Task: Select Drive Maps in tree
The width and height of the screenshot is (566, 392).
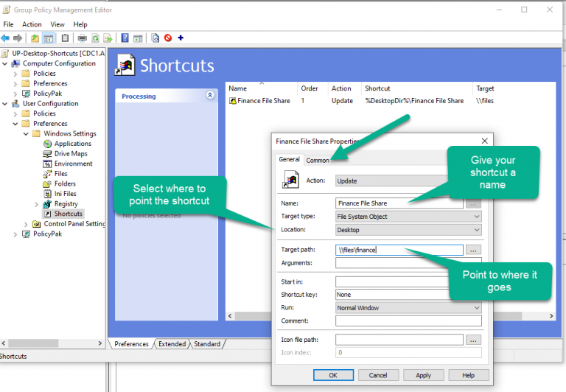Action: (x=71, y=154)
